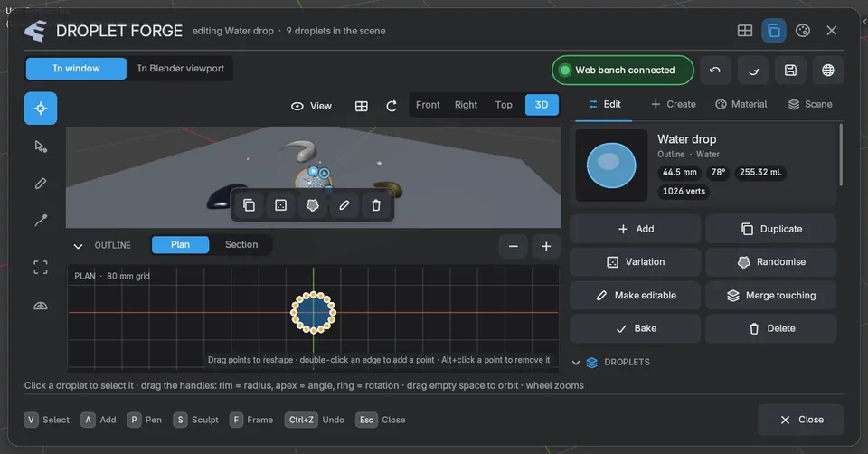
Task: Click the Close button at bottom right
Action: click(x=801, y=421)
